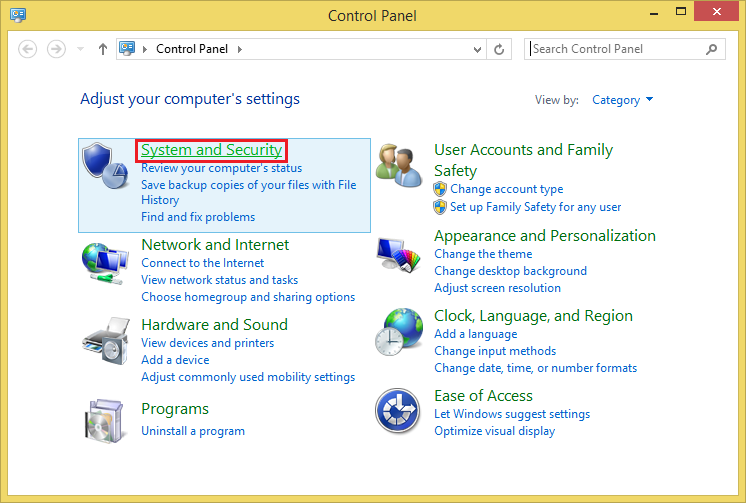
Task: Expand arrow before Control Panel breadcrumb
Action: [x=145, y=49]
